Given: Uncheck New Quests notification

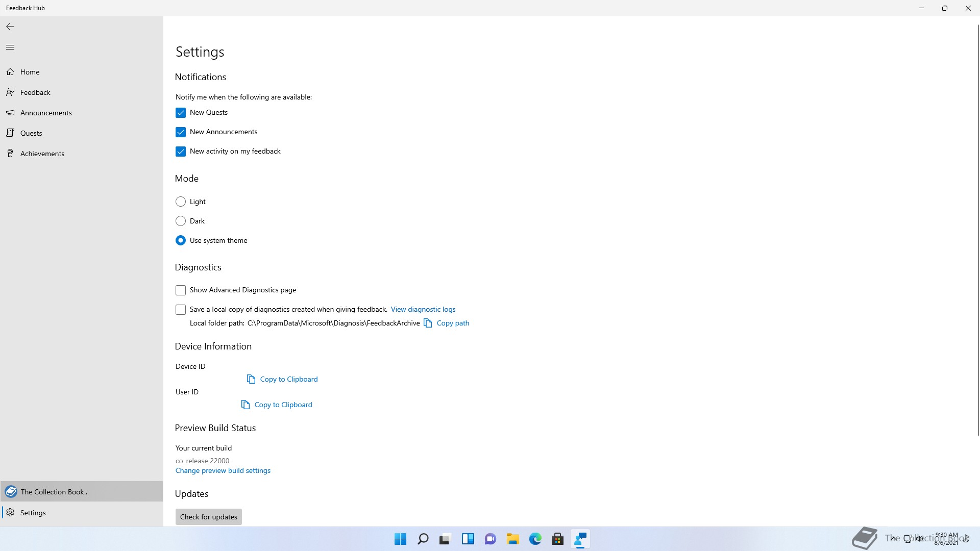Looking at the screenshot, I should click(x=181, y=113).
